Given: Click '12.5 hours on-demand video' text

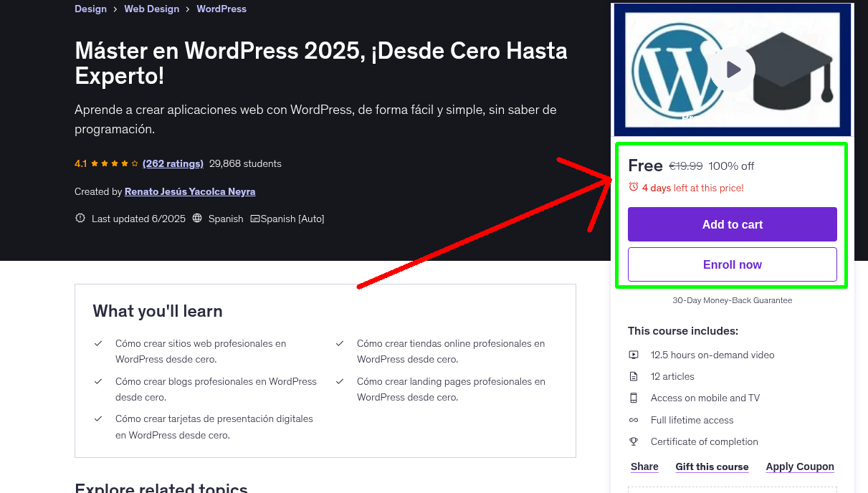Looking at the screenshot, I should tap(712, 355).
